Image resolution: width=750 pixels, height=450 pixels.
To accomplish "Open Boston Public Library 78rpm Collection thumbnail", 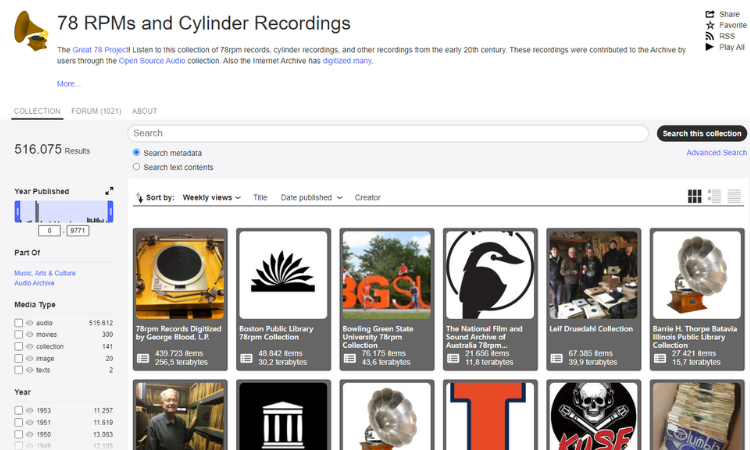I will [283, 275].
